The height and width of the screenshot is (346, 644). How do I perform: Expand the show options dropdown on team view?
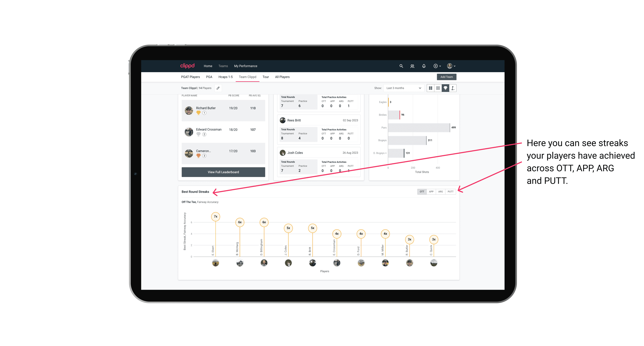tap(403, 88)
